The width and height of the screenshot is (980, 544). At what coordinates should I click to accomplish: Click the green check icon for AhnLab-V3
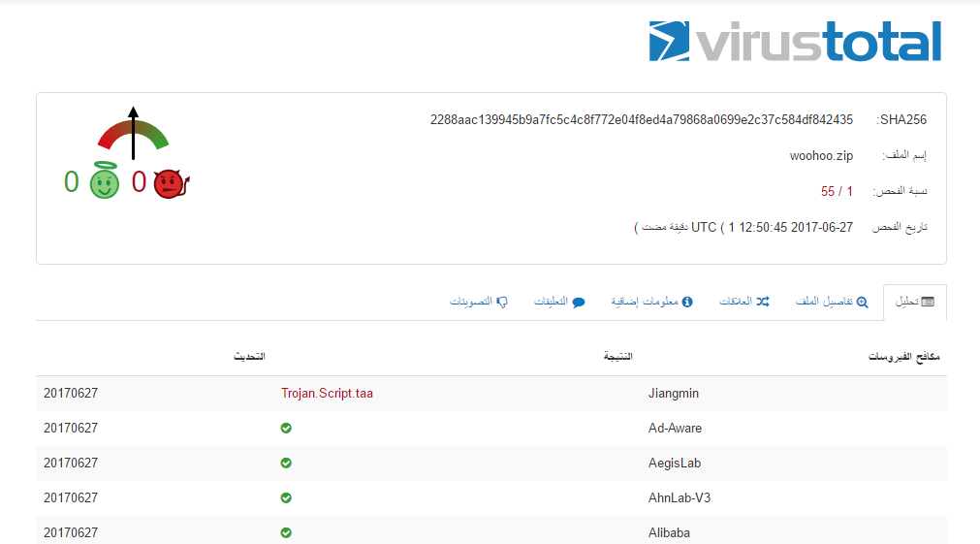pos(286,498)
